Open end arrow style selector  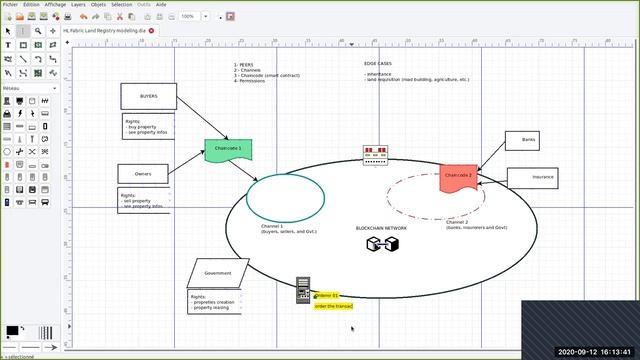click(51, 348)
